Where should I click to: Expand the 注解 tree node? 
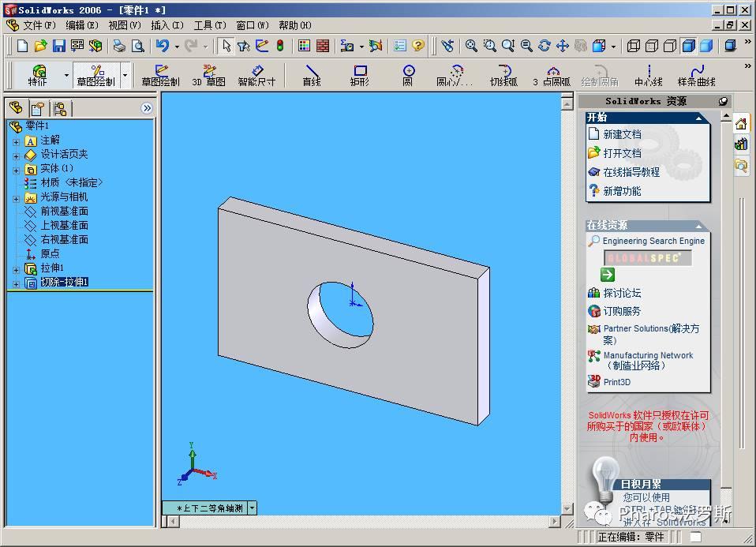point(16,142)
